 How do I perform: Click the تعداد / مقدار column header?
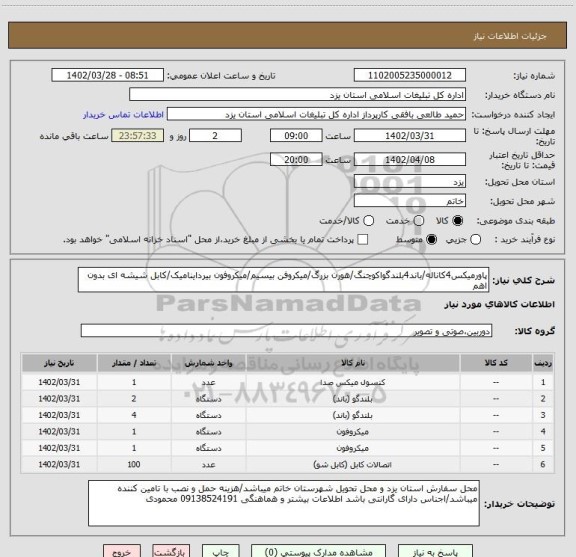coord(134,363)
